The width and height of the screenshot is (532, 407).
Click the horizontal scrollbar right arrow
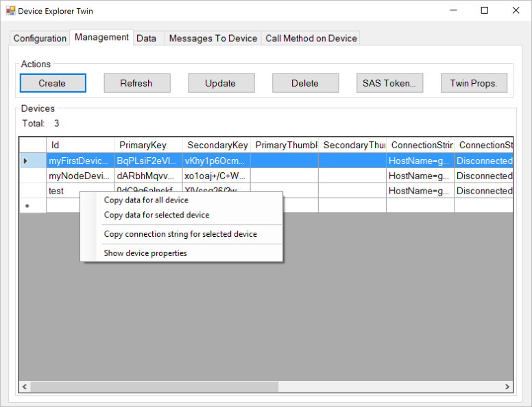(507, 386)
